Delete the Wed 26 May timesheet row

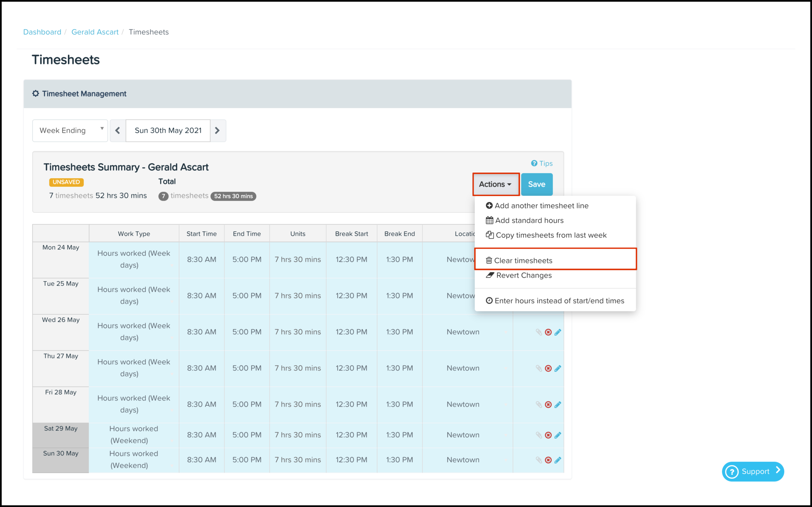coord(548,332)
